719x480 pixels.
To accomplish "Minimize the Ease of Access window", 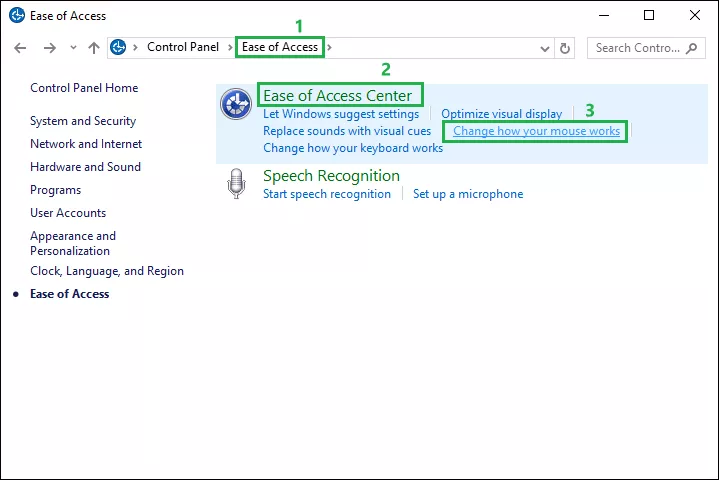I will click(604, 16).
